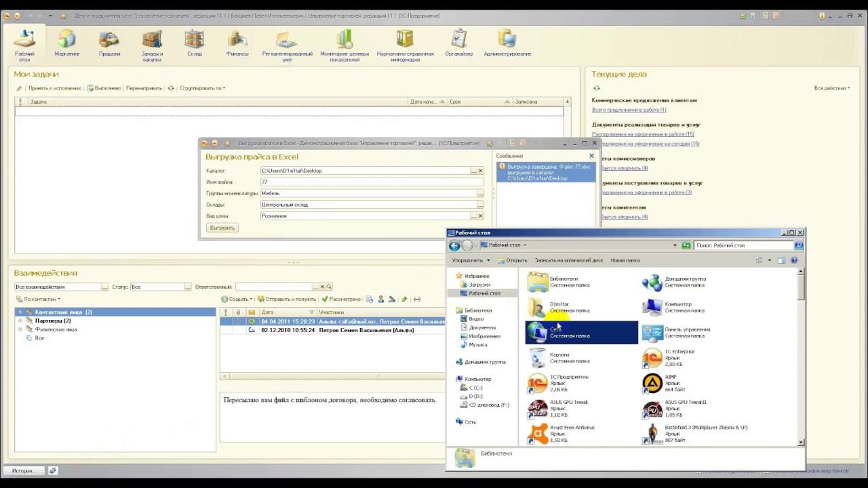Select the AIMP shortcut in Explorer
This screenshot has height=488, width=868.
tap(669, 383)
